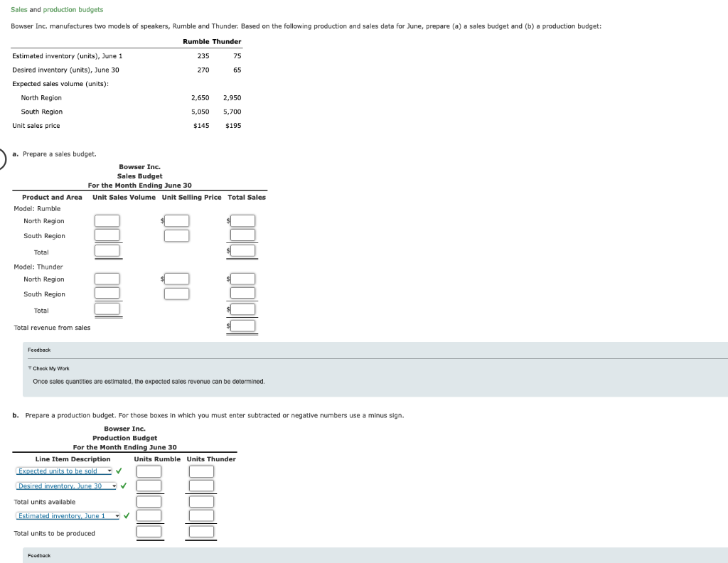Open the 'Estimated inventory, June 1' dropdown
Screen dimensions: 728x563
click(x=68, y=515)
